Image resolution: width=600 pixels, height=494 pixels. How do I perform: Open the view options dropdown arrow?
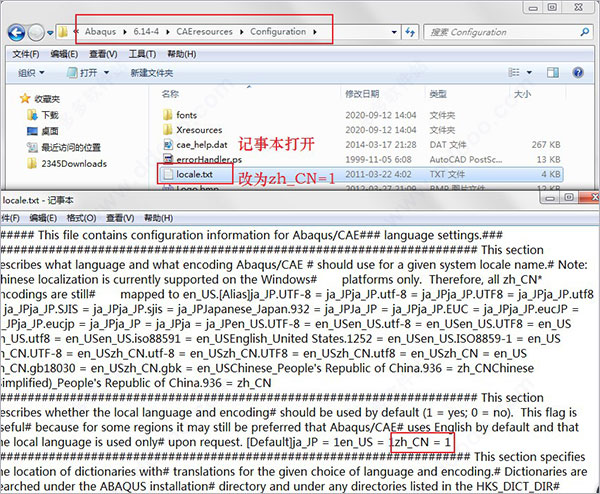(x=530, y=72)
